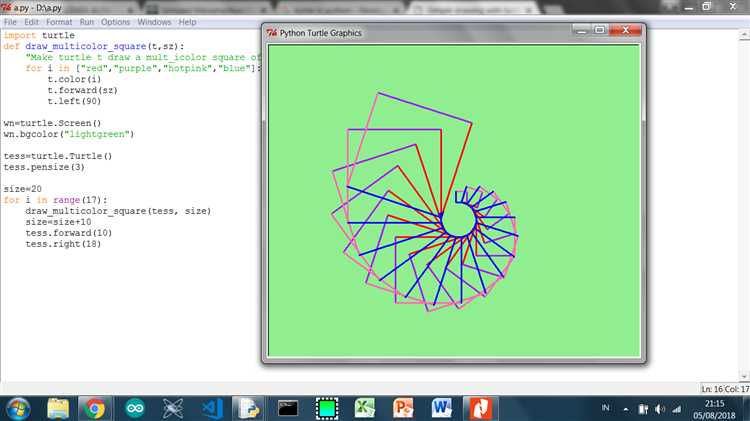
Task: Open the Help menu
Action: pyautogui.click(x=188, y=22)
